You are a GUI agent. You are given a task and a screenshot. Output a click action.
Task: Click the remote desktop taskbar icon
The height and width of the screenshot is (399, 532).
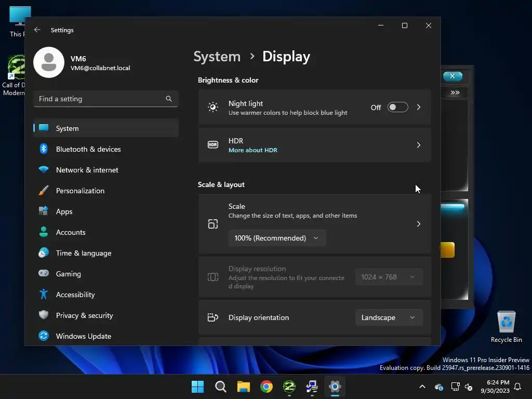pyautogui.click(x=312, y=387)
